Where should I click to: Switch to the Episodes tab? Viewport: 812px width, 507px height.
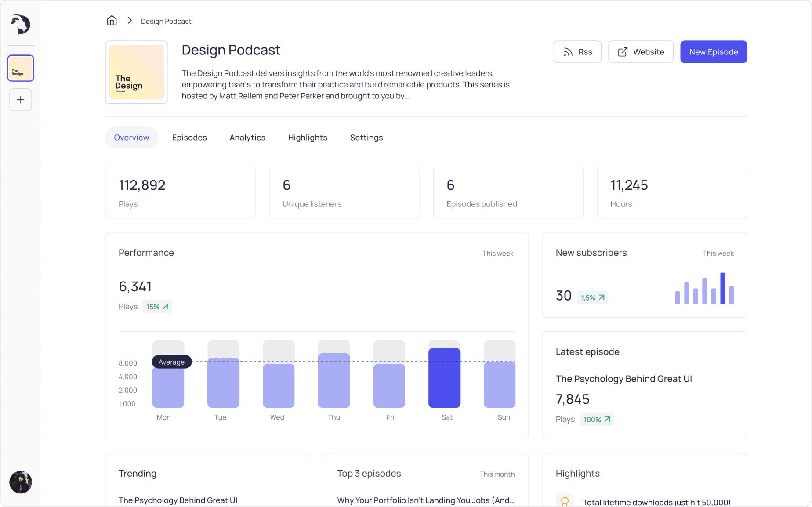189,138
